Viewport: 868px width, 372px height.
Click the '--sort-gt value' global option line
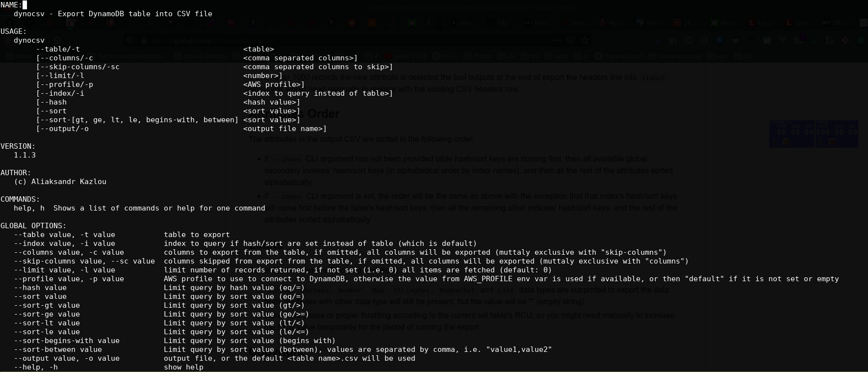coord(47,305)
